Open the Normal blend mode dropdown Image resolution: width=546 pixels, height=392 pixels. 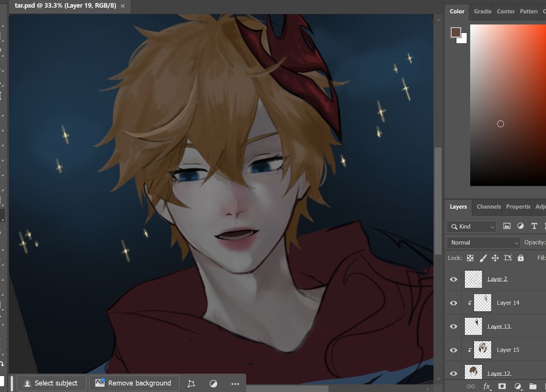(x=483, y=242)
